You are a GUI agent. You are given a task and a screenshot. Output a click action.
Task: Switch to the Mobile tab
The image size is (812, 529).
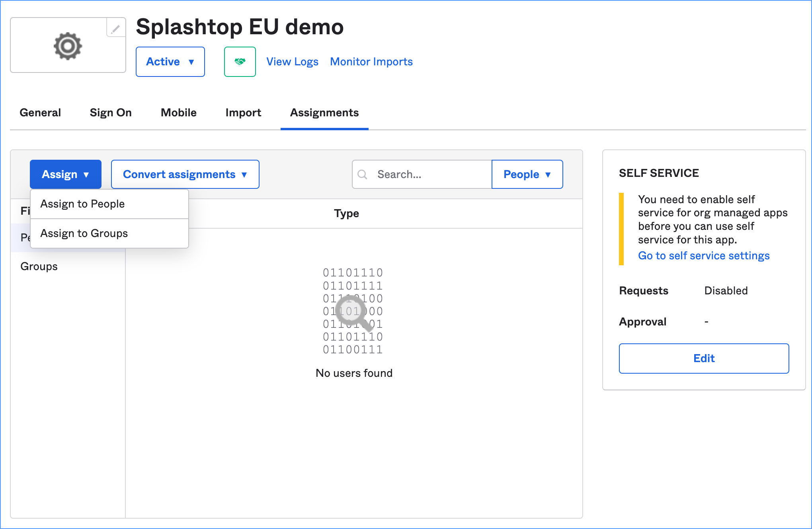tap(179, 113)
